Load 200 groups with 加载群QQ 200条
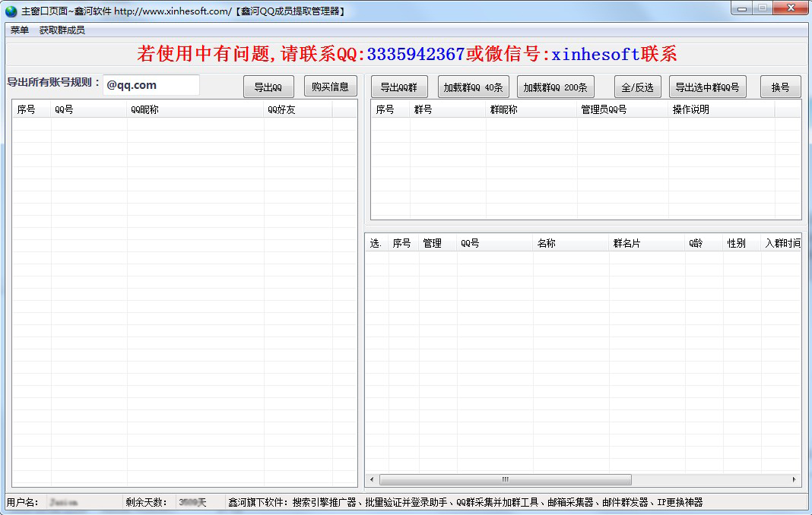The width and height of the screenshot is (812, 515). point(555,87)
